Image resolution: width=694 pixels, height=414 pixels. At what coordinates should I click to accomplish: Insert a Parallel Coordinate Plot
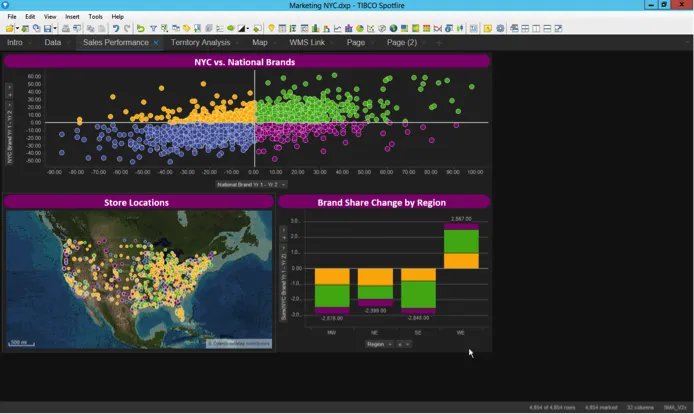438,28
